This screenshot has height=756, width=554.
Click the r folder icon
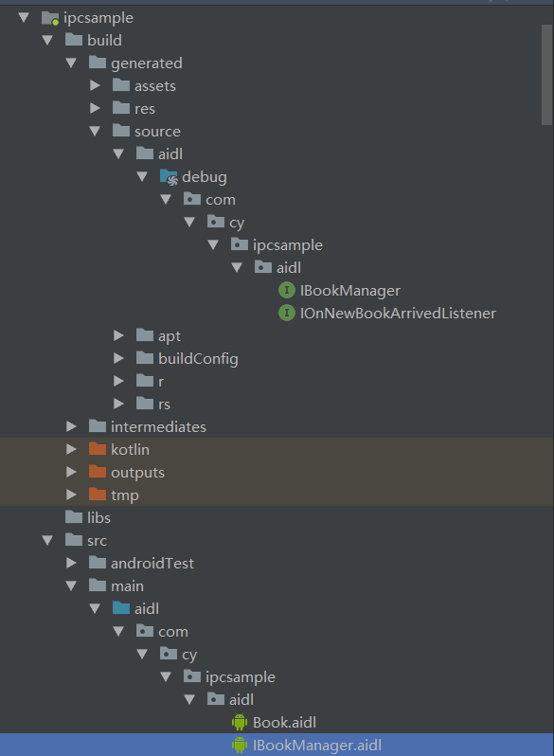tap(145, 380)
